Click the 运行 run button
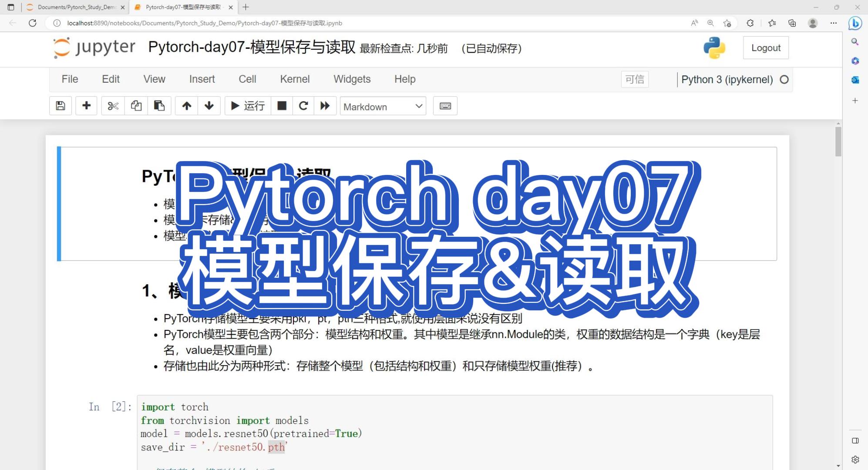This screenshot has height=470, width=868. (248, 106)
